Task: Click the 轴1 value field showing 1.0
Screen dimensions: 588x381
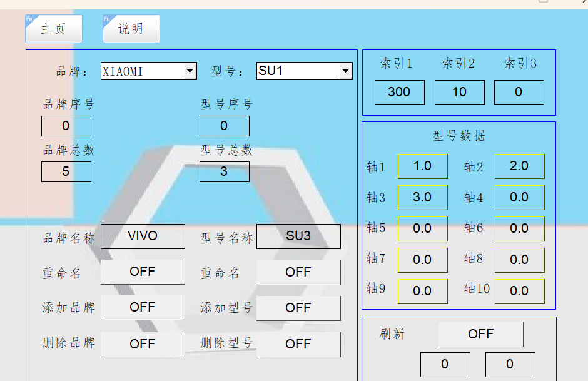Action: coord(423,166)
